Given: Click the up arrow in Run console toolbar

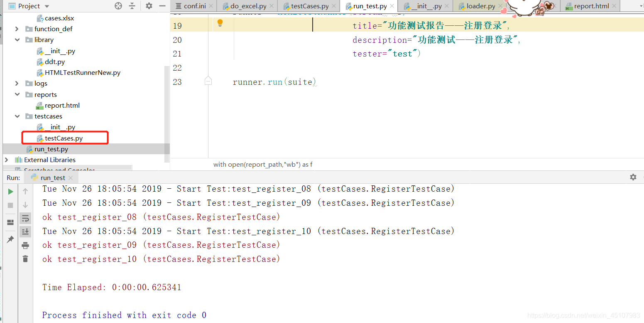Looking at the screenshot, I should coord(25,191).
